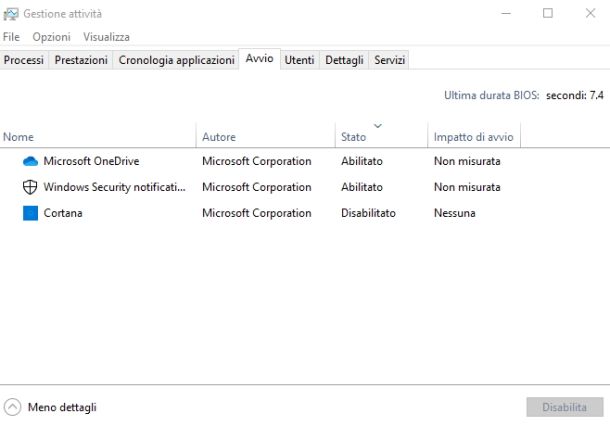Close the Gestione attività window

point(590,13)
